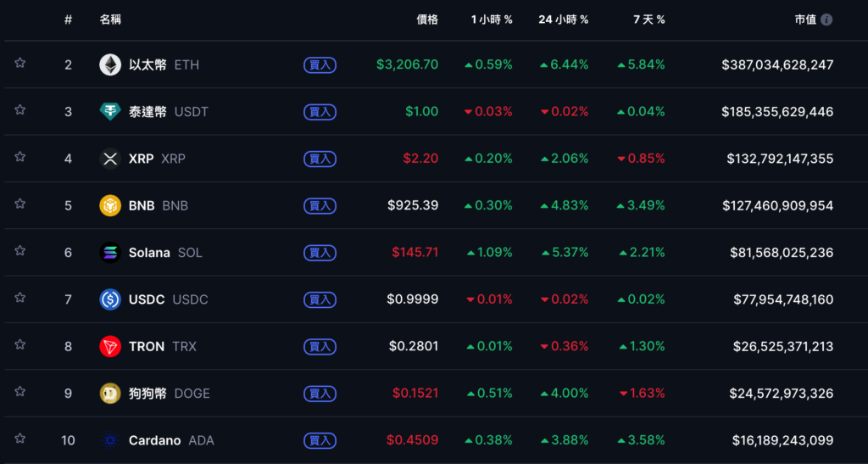The height and width of the screenshot is (464, 868).
Task: Click the Tether USDT logo icon
Action: 110,111
